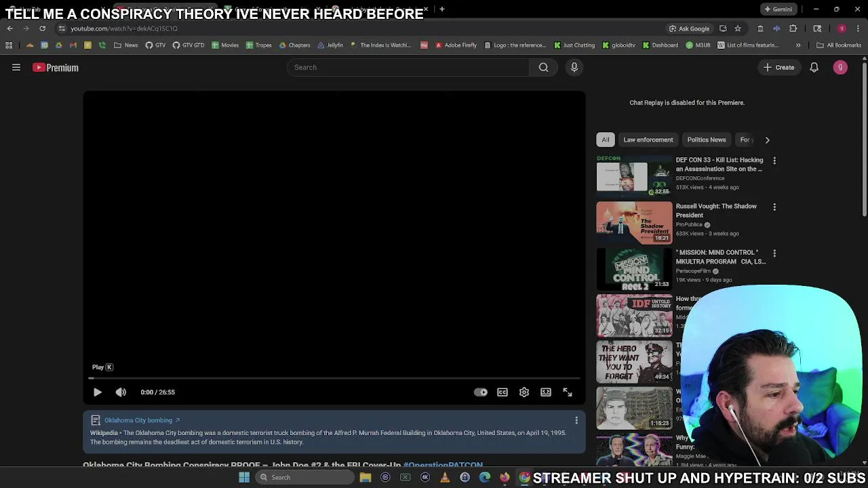The height and width of the screenshot is (488, 868).
Task: Open options menu on the Wikipedia info panel
Action: click(x=576, y=420)
